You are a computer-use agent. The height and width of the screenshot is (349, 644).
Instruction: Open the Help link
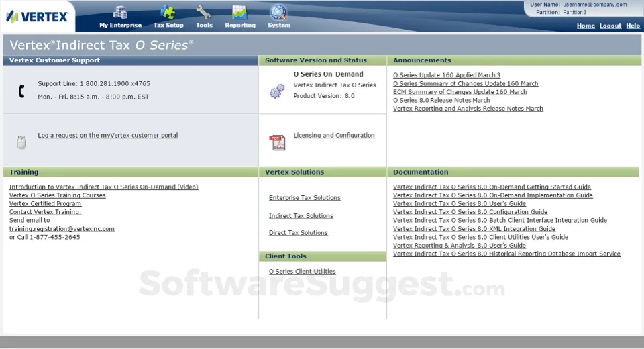click(x=633, y=26)
